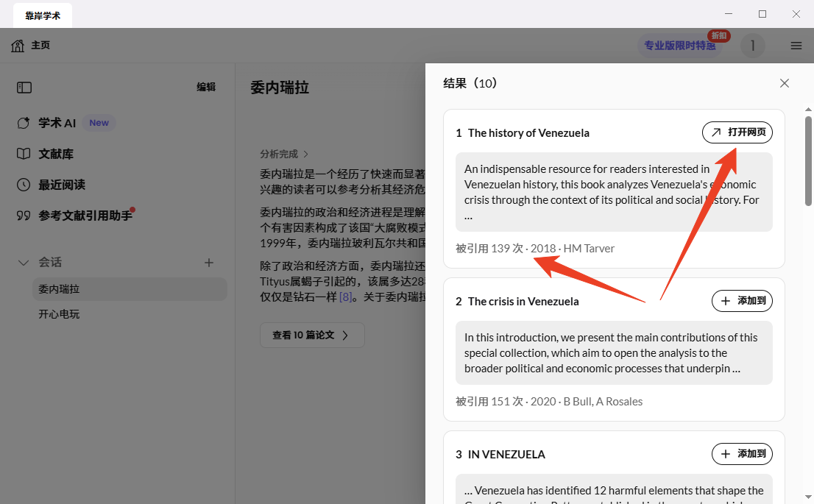Image resolution: width=814 pixels, height=504 pixels.
Task: Click the 专业版限时特惠 promotion button
Action: coord(679,46)
